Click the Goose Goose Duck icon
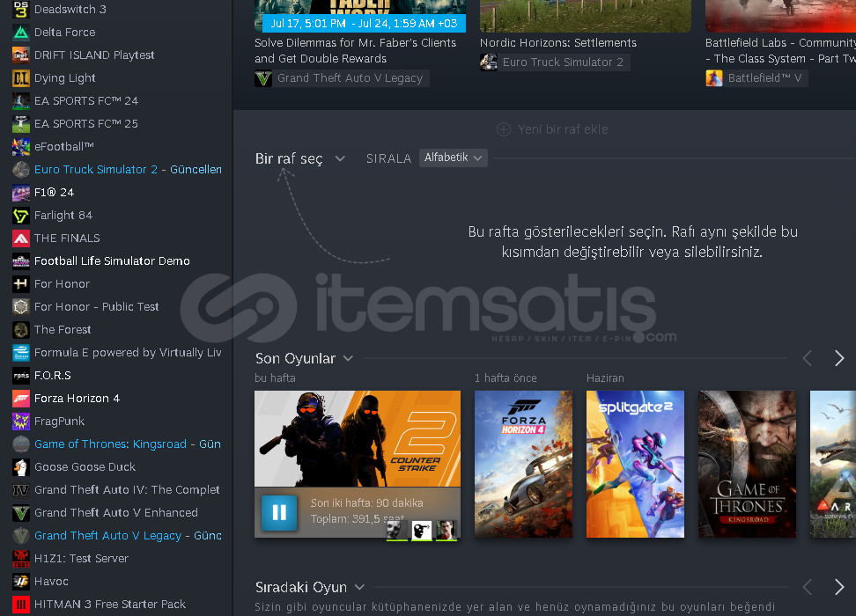The image size is (856, 616). 21,467
